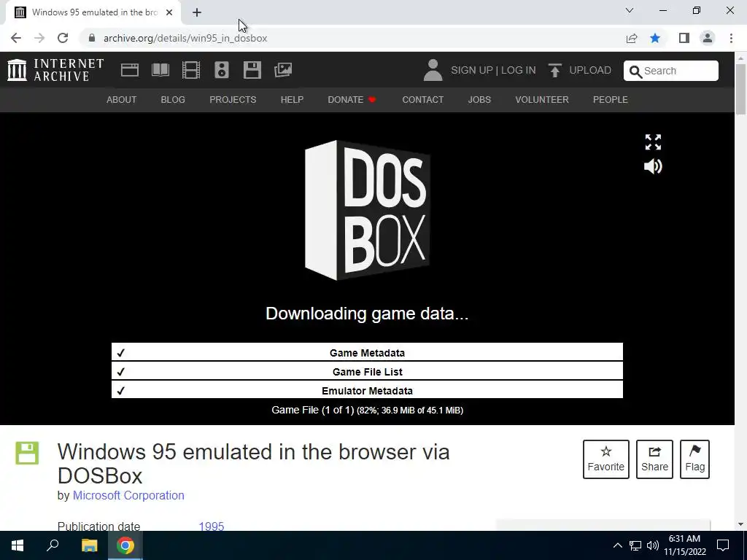Open the Windows Start menu
This screenshot has height=560, width=747.
(x=18, y=545)
